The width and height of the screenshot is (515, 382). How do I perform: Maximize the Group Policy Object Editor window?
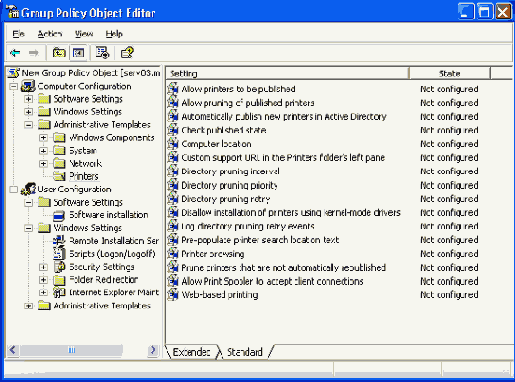click(484, 12)
